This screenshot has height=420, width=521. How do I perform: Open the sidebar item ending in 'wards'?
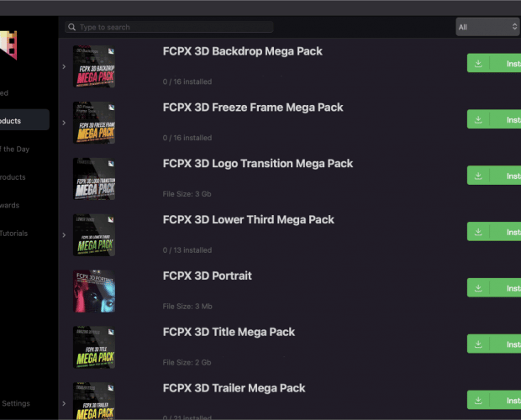point(9,205)
